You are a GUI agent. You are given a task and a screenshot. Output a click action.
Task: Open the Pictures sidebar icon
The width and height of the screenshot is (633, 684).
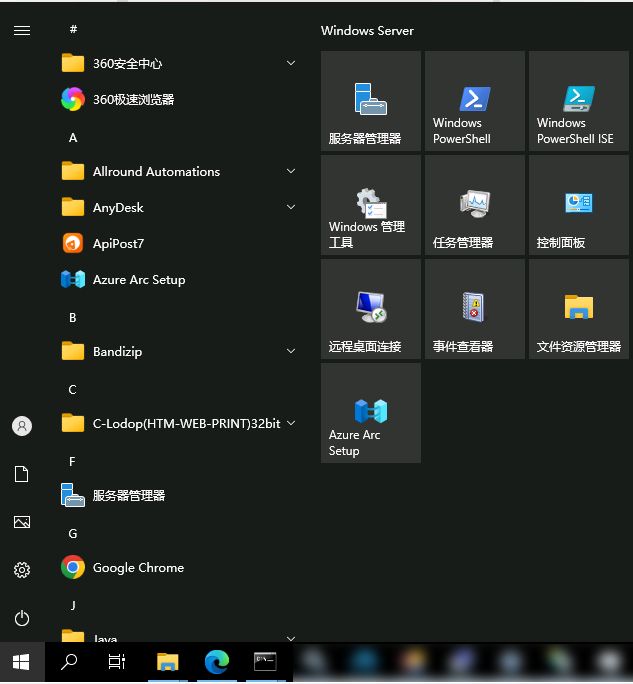[22, 522]
